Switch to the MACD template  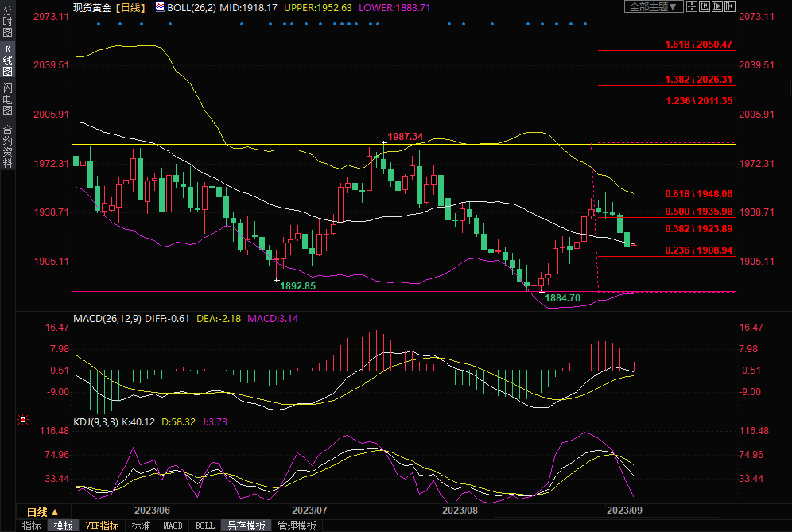(x=173, y=526)
